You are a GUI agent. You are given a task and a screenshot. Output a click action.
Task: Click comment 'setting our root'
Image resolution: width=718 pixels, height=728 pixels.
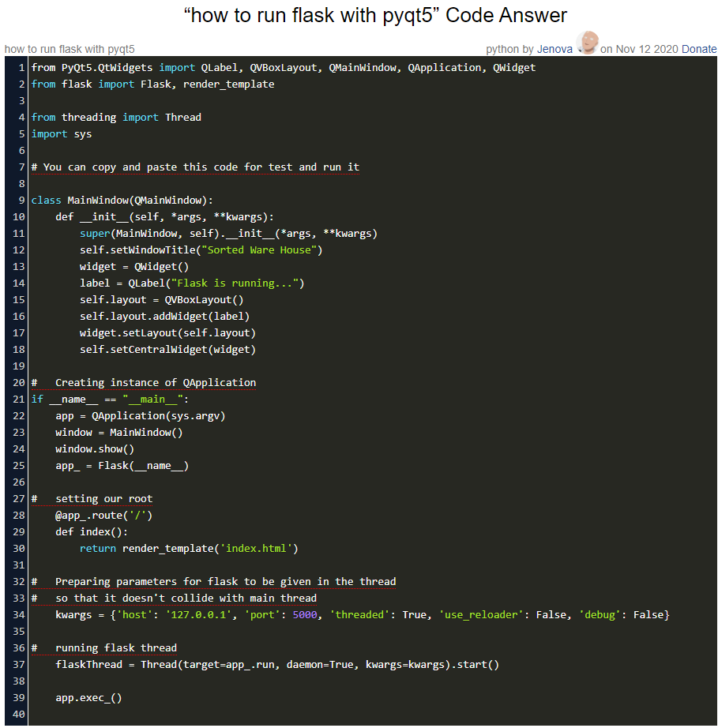pyautogui.click(x=92, y=499)
